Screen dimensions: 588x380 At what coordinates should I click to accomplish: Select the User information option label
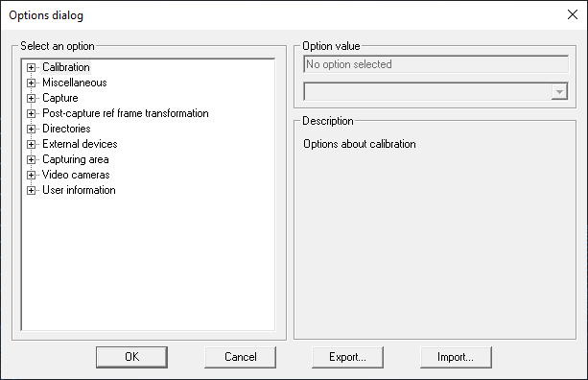click(x=79, y=191)
